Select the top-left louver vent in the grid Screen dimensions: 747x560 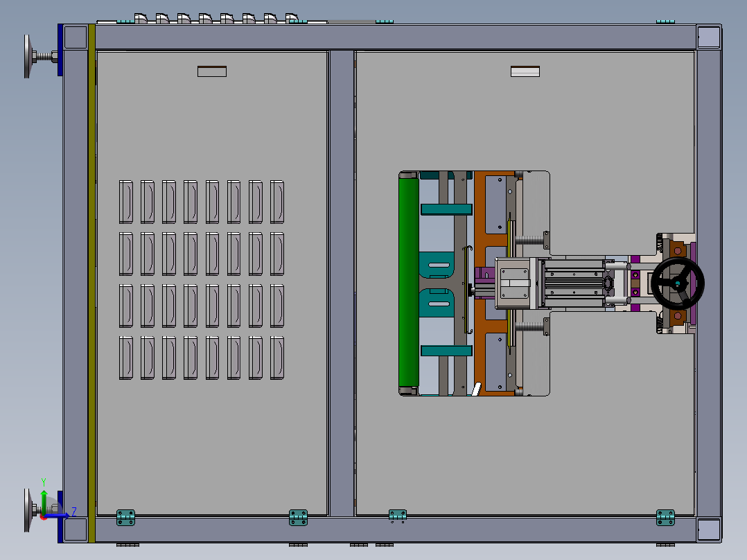(x=126, y=202)
